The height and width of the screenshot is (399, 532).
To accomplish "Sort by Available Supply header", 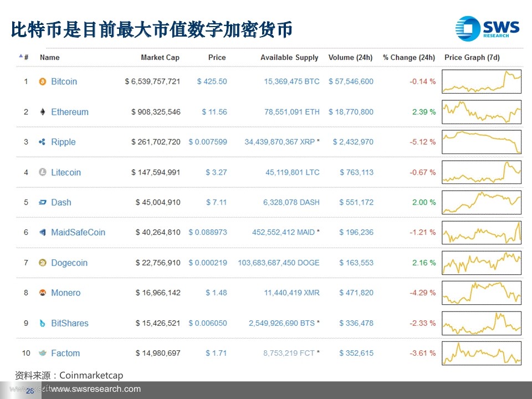I will 289,58.
